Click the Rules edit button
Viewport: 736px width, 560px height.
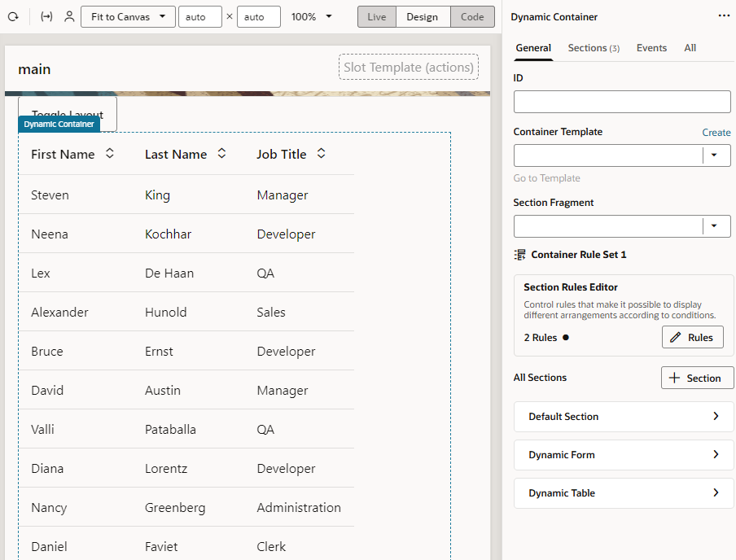(692, 337)
